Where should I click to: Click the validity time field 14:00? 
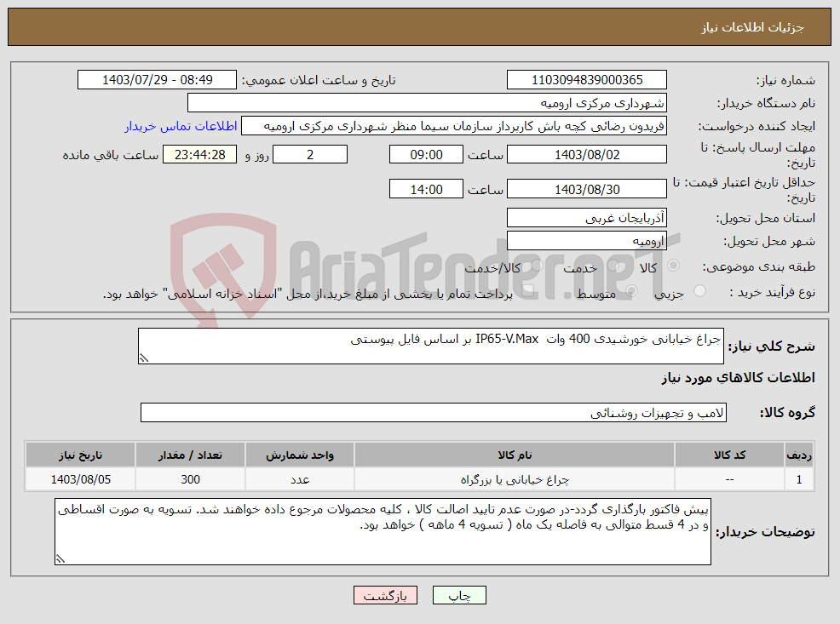426,189
